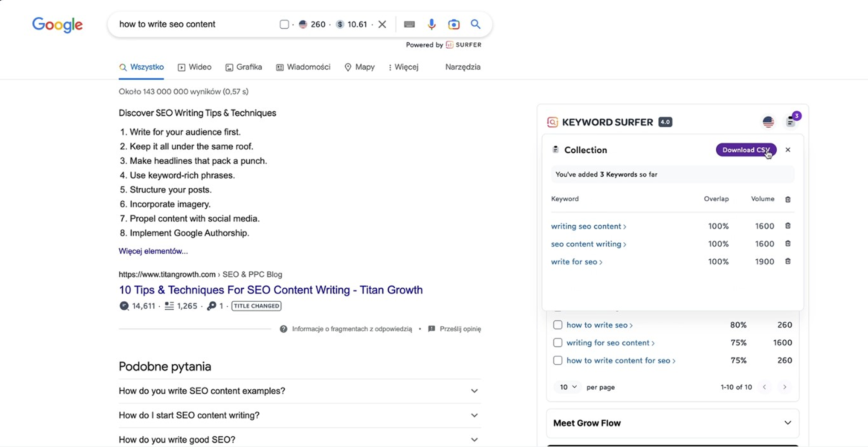Viewport: 868px width, 447px height.
Task: Click the Google logo
Action: click(x=57, y=25)
